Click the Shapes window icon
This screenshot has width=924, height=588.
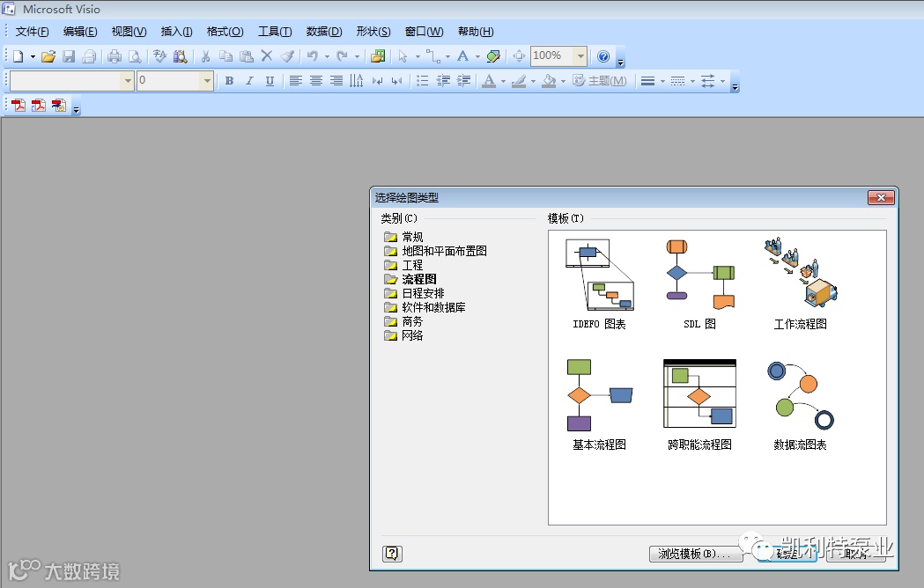(x=378, y=56)
